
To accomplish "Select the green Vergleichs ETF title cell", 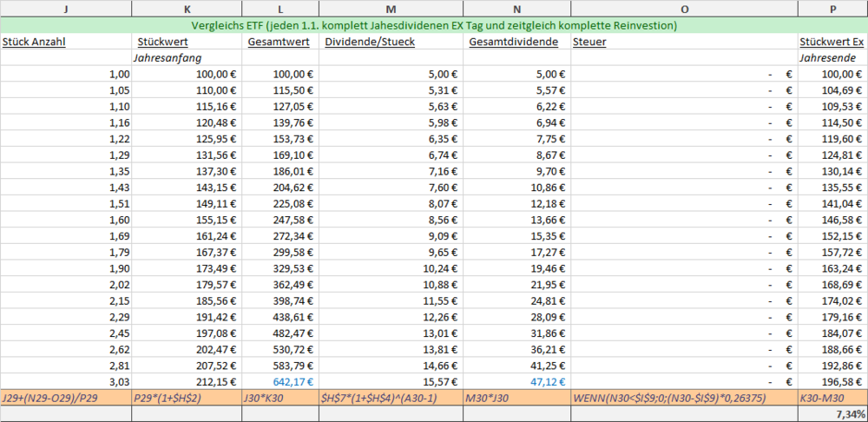I will [x=434, y=25].
